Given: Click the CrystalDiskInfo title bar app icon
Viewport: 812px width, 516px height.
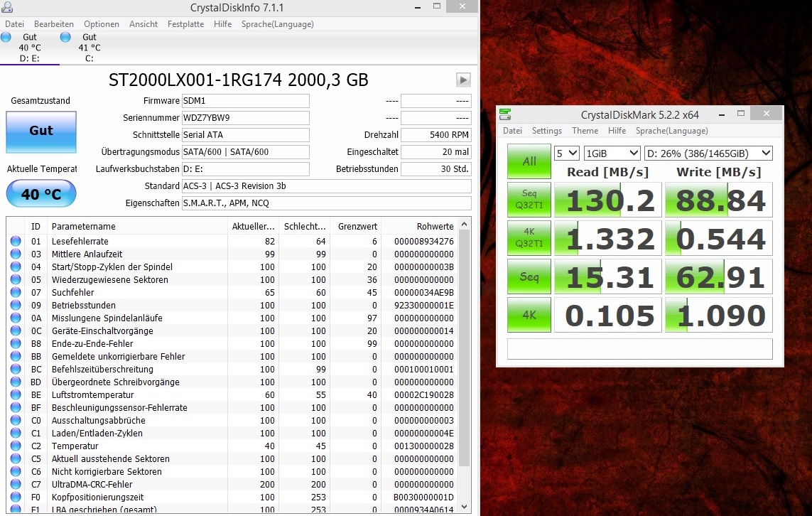Looking at the screenshot, I should [x=6, y=6].
